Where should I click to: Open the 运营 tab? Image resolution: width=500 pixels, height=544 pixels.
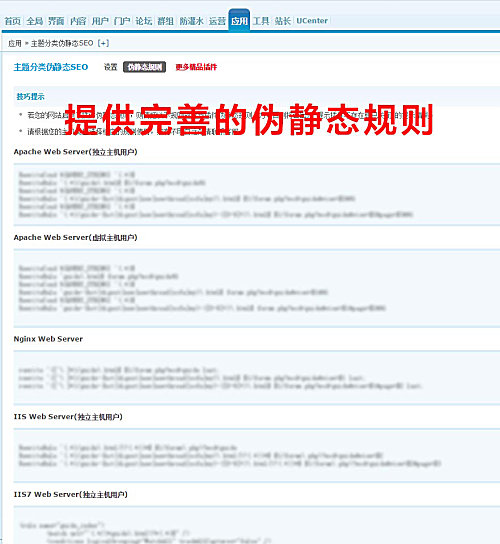point(217,21)
